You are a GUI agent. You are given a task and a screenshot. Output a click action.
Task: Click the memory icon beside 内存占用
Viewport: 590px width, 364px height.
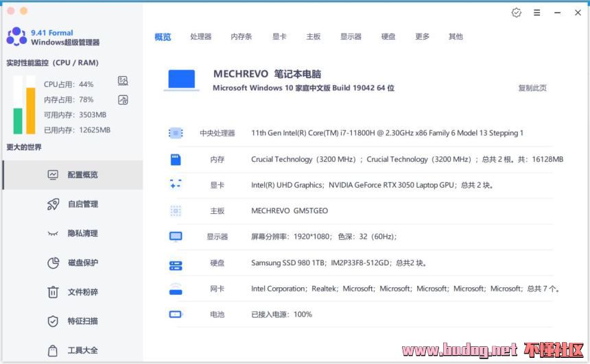pos(123,99)
